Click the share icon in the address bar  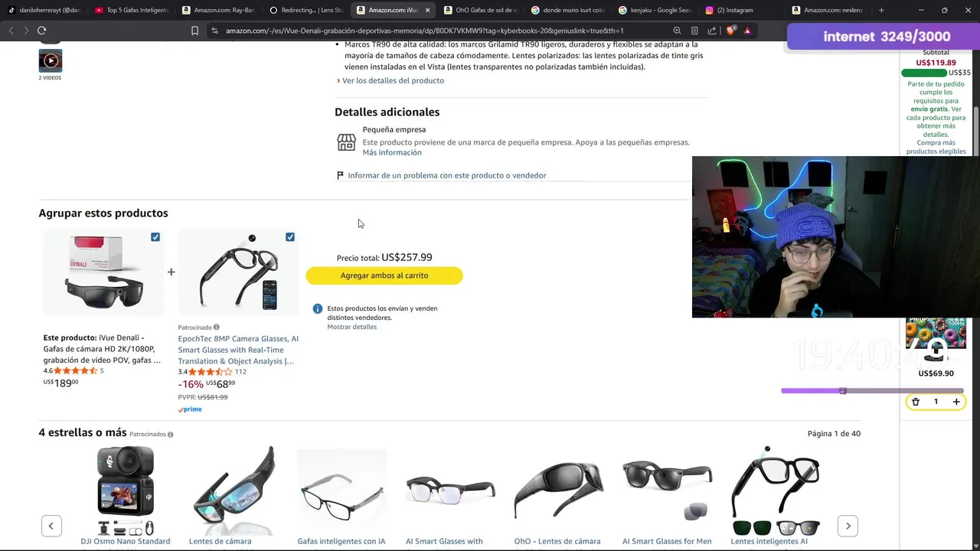tap(712, 31)
